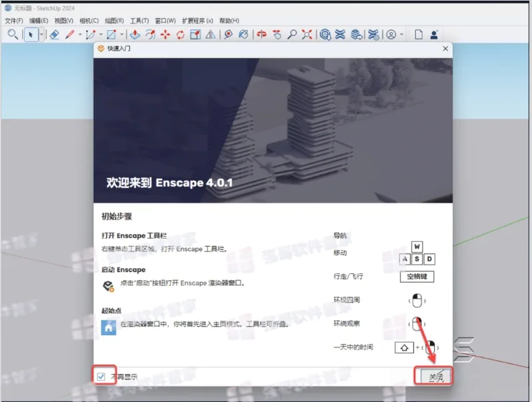Screen dimensions: 532x402
Task: Select the Rectangle shape tool
Action: (x=111, y=35)
